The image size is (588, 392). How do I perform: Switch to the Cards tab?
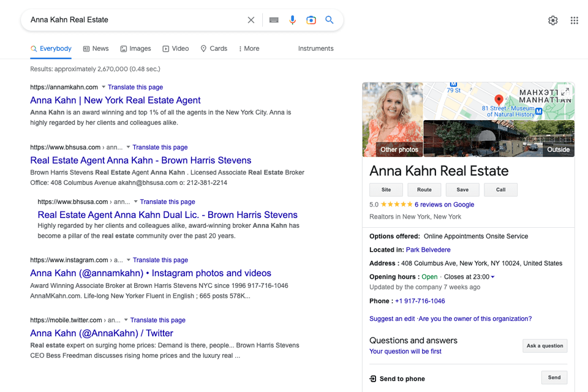[214, 49]
